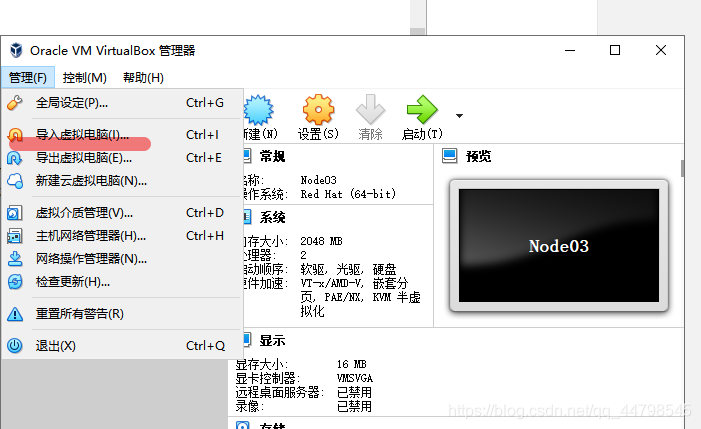Click the grey 清除 discard arrow icon
The image size is (701, 429).
(371, 109)
